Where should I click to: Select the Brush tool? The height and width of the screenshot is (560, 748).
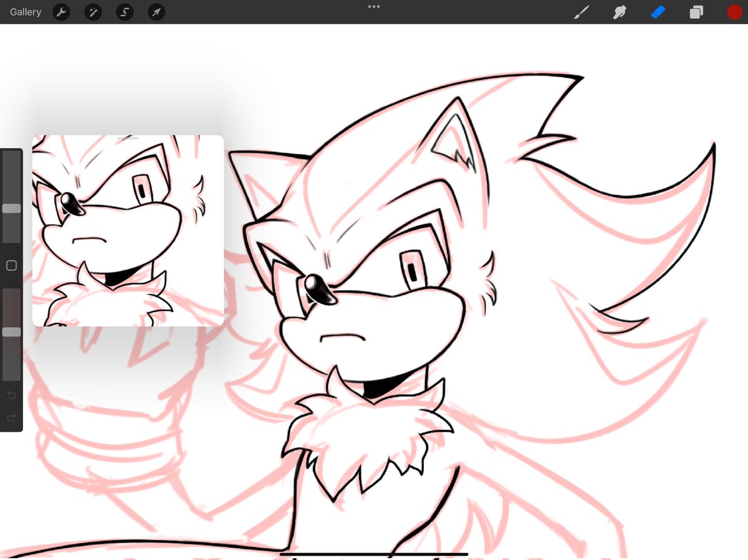click(x=581, y=12)
